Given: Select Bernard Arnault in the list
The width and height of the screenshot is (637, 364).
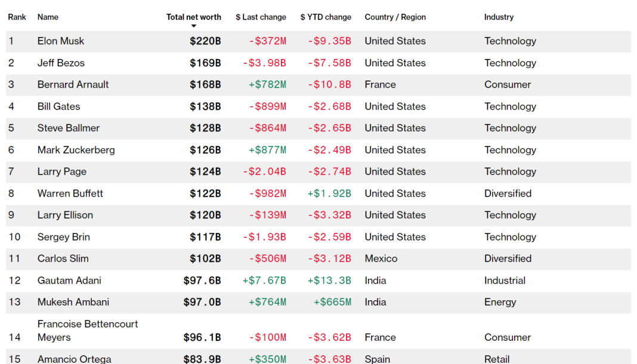Looking at the screenshot, I should click(x=73, y=85).
